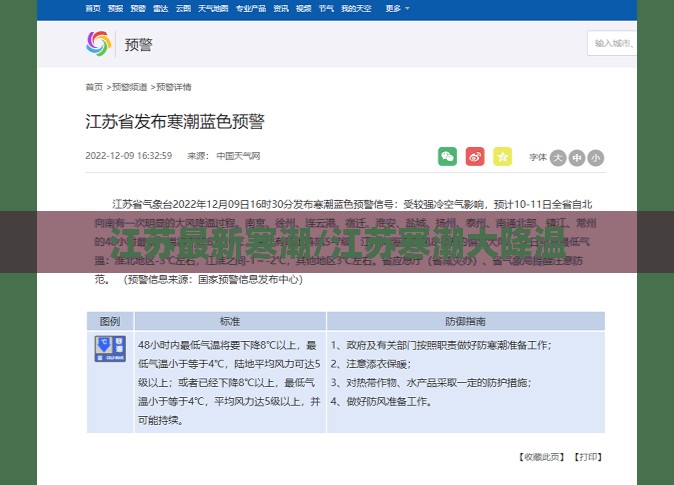Image resolution: width=674 pixels, height=485 pixels.
Task: Click the article title 江苏省发布寒潮蓝色预警
Action: (x=175, y=122)
